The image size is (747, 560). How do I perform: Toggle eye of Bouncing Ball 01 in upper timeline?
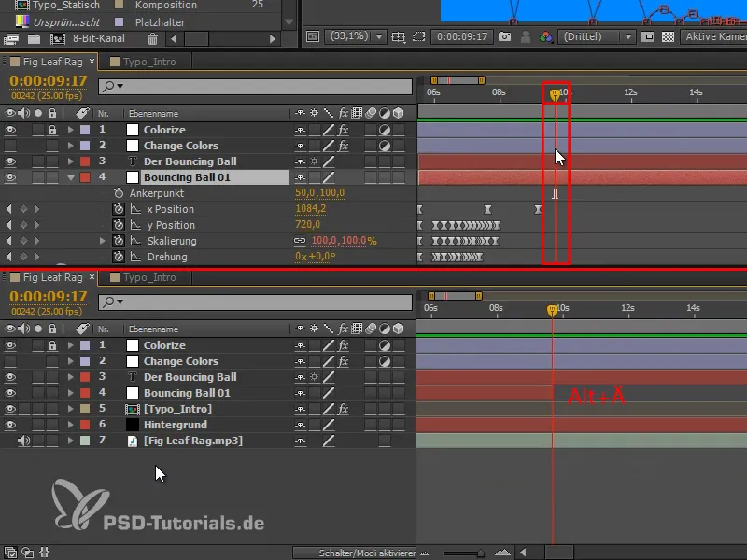[10, 177]
